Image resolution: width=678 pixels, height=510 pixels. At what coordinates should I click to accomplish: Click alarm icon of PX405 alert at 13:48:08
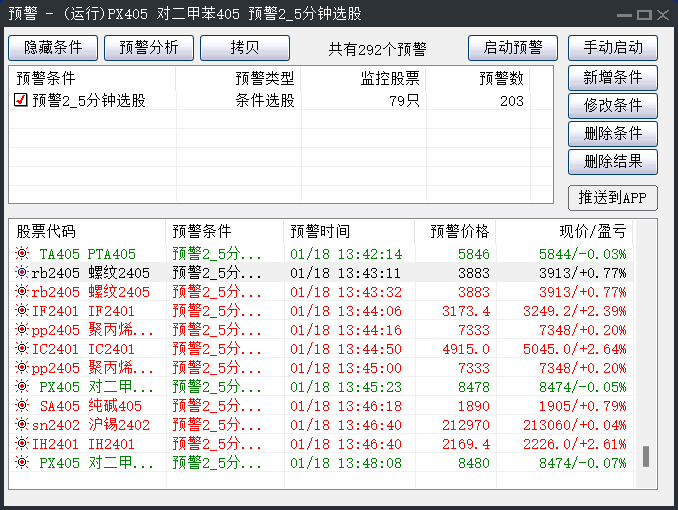pos(22,463)
